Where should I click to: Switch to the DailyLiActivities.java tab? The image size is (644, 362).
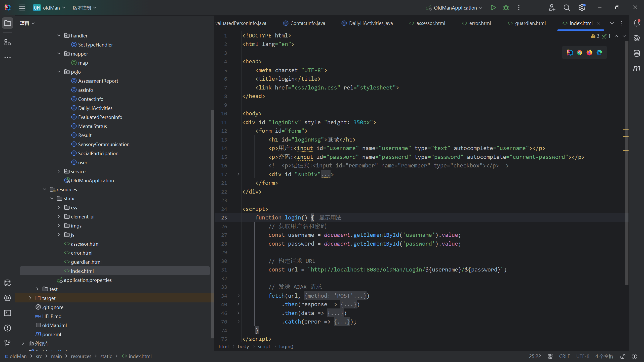coord(367,23)
